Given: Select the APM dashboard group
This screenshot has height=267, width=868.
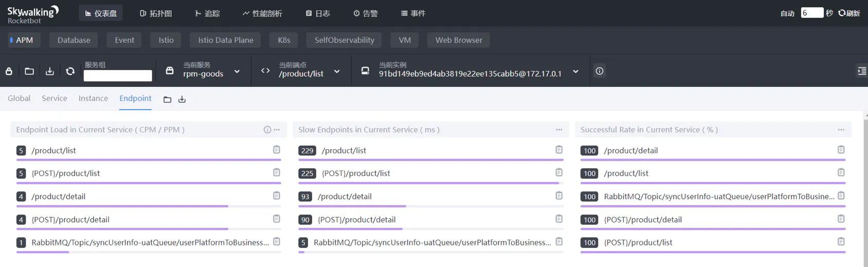Looking at the screenshot, I should (21, 40).
